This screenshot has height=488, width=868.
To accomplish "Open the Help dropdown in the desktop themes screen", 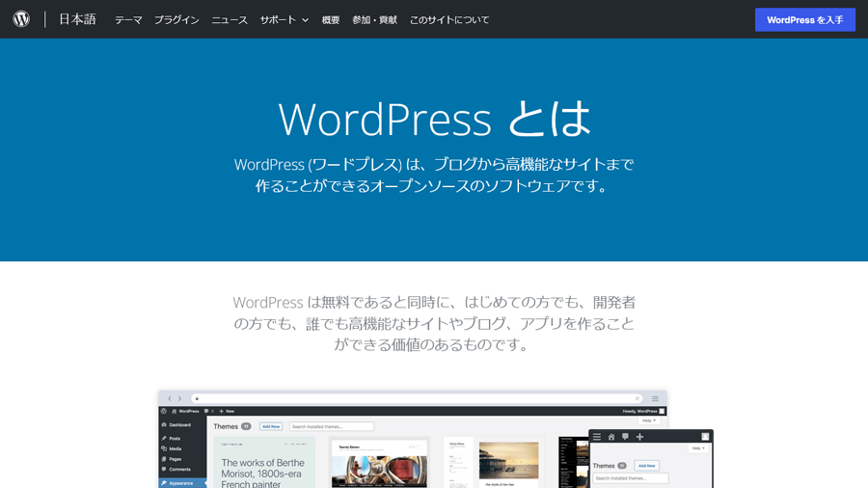I will (648, 420).
